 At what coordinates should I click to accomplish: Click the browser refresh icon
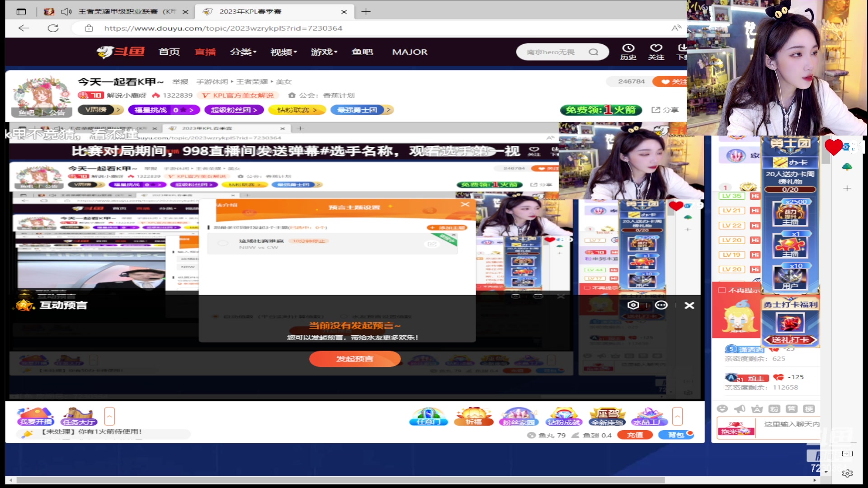(x=53, y=28)
